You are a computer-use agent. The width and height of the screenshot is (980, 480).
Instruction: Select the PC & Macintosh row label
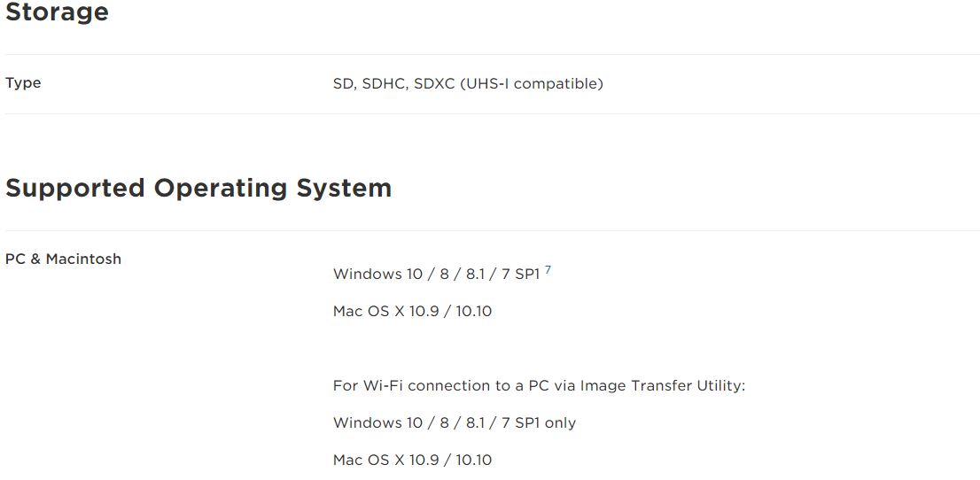tap(63, 259)
